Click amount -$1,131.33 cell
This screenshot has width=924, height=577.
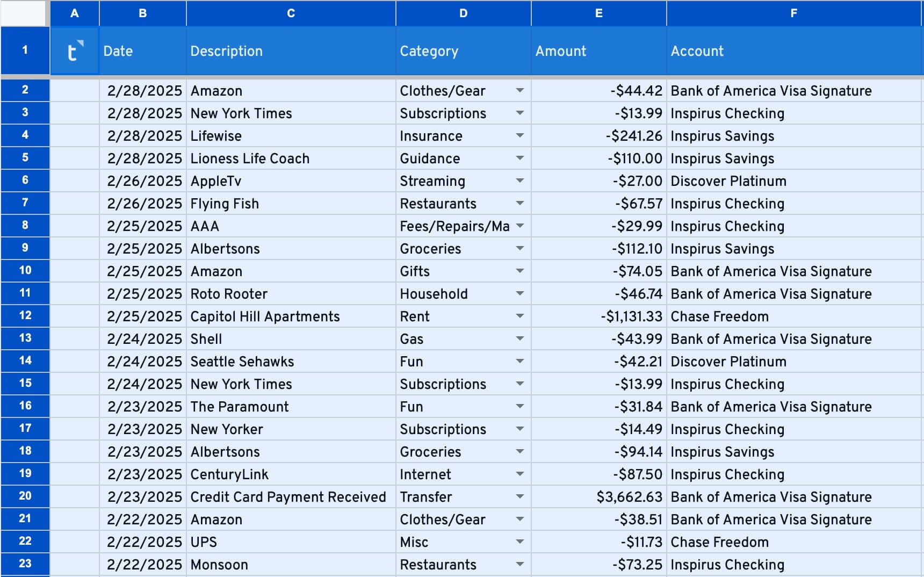(599, 316)
